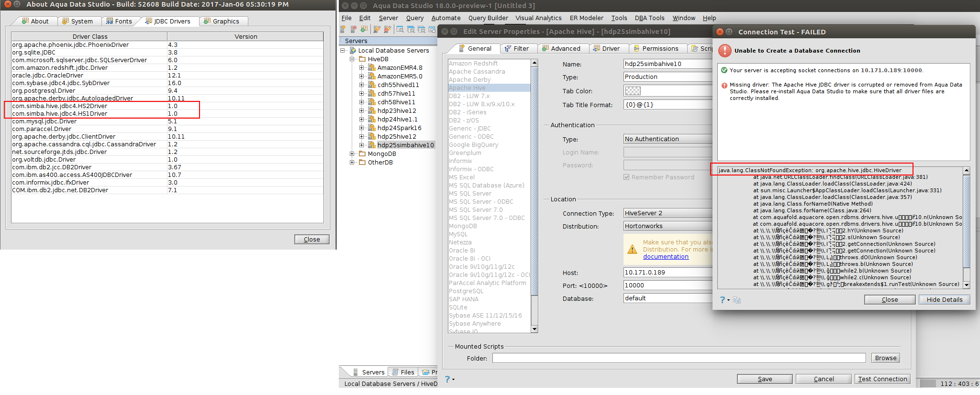980x395 pixels.
Task: Open the DBA Tools menu
Action: click(649, 18)
